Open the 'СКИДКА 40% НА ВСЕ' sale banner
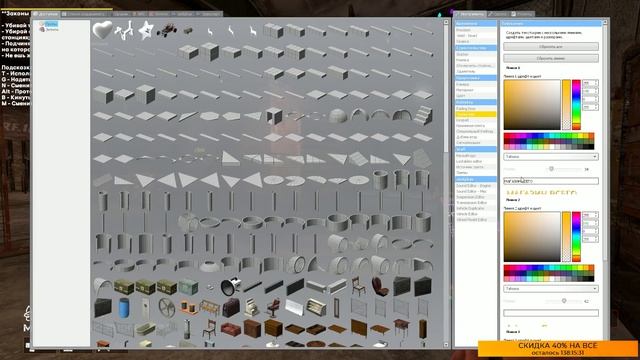 click(x=558, y=349)
